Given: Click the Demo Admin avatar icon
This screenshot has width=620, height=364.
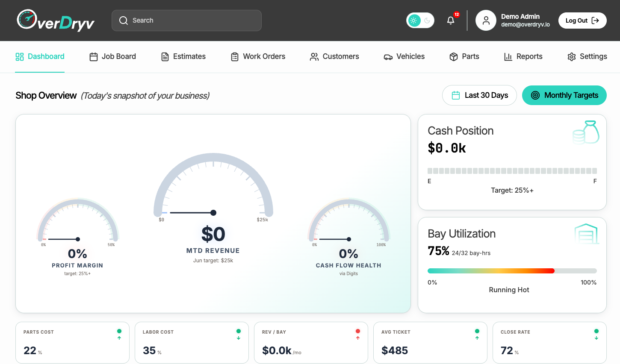Looking at the screenshot, I should (486, 21).
